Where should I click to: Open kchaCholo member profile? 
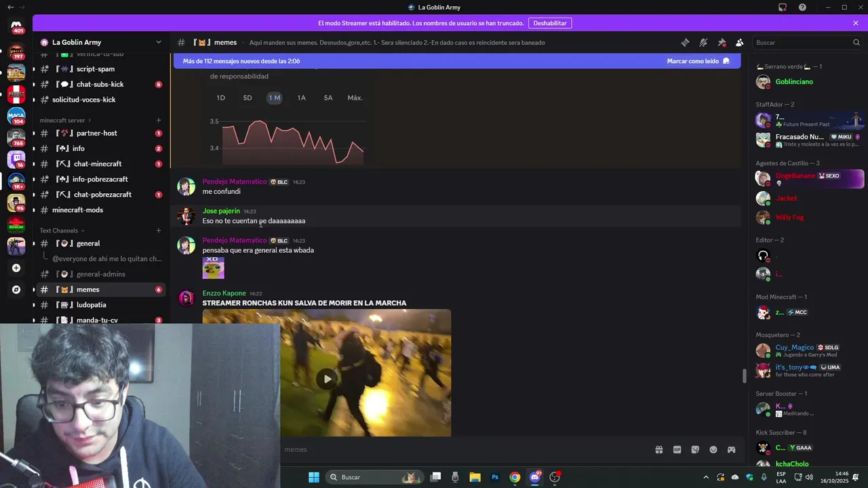808,464
